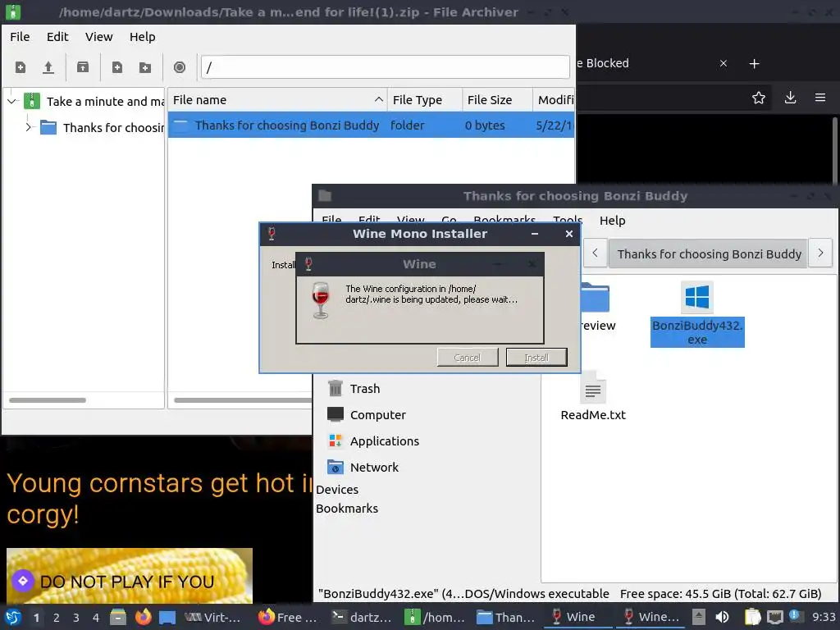Click '/hom...' archiver taskbar button

435,617
